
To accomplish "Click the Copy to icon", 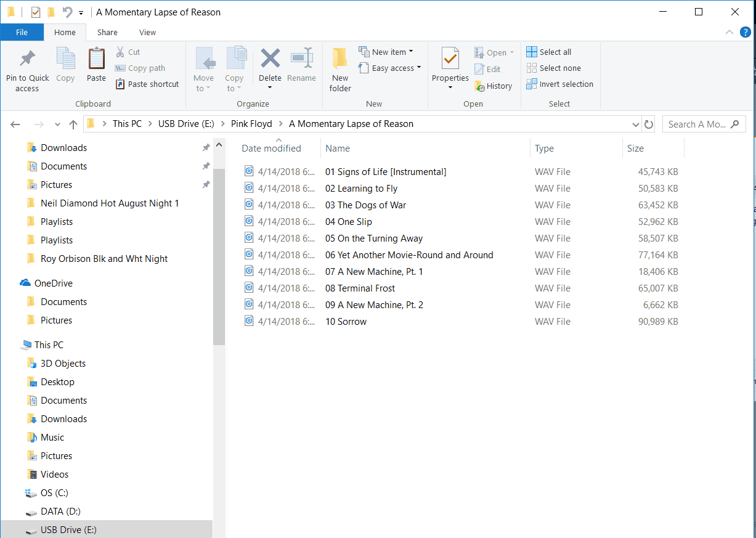I will pyautogui.click(x=235, y=59).
